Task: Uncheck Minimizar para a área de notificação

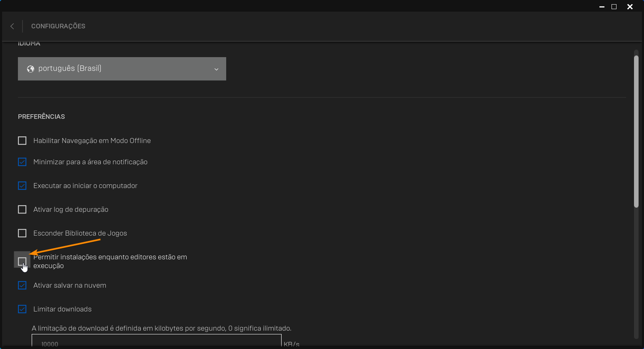Action: (22, 162)
